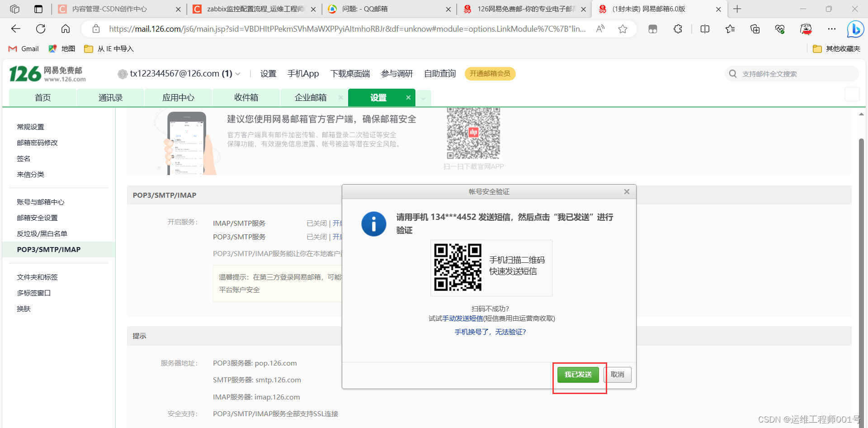Click the search magnifier icon in mail search

[733, 74]
